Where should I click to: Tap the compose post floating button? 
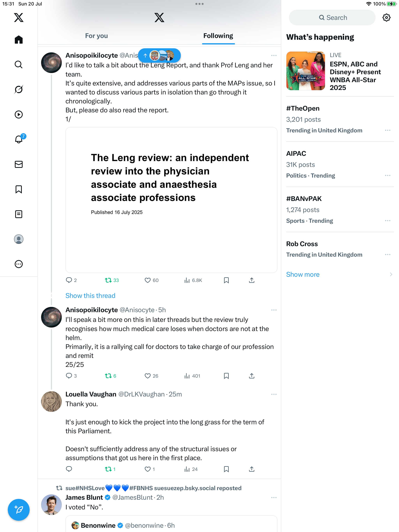coord(19,510)
